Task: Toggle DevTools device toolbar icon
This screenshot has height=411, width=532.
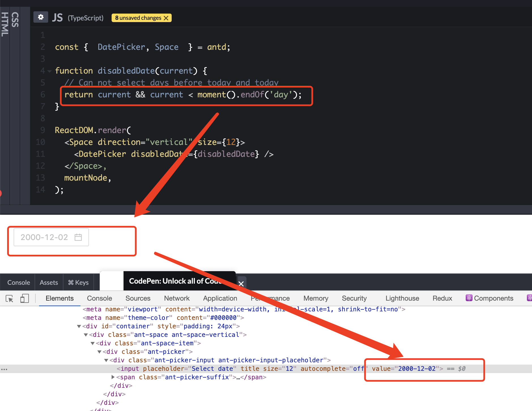Action: 24,298
